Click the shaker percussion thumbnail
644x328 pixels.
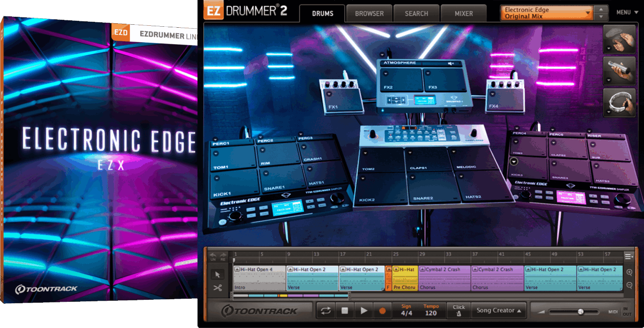tap(620, 70)
